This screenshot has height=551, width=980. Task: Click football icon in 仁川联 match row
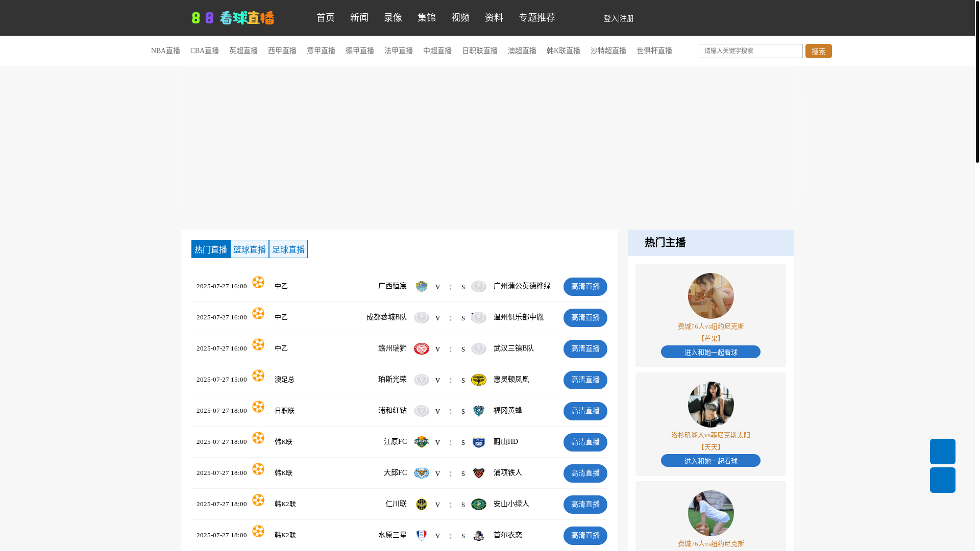coord(258,500)
